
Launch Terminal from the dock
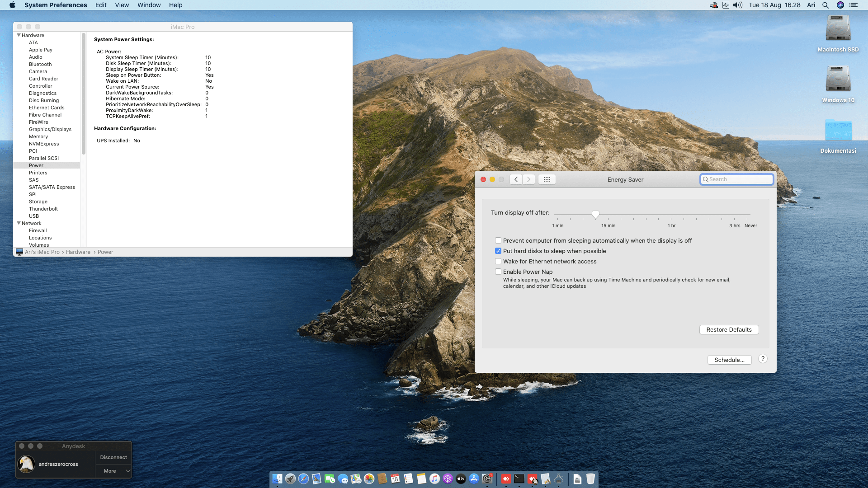click(x=519, y=479)
